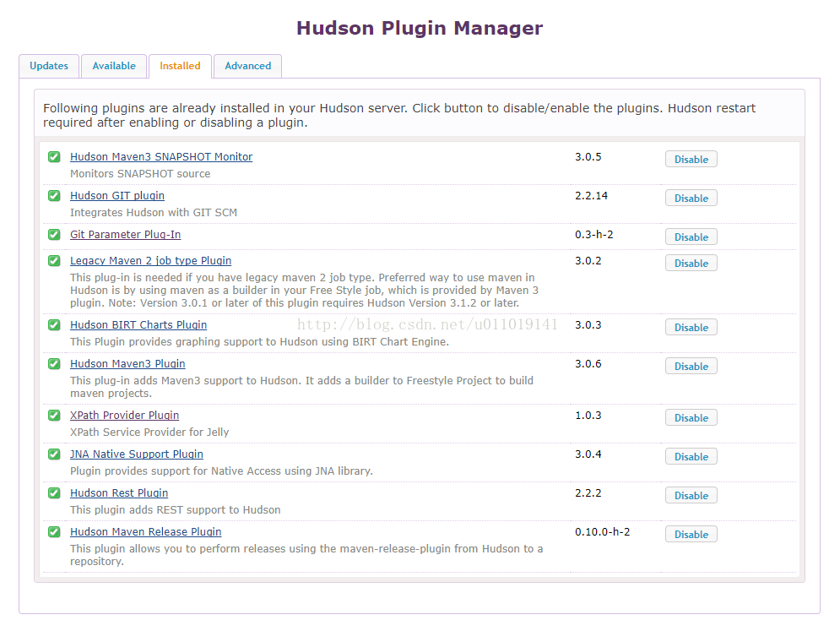840x631 pixels.
Task: Go to the Advanced tab
Action: pyautogui.click(x=248, y=66)
